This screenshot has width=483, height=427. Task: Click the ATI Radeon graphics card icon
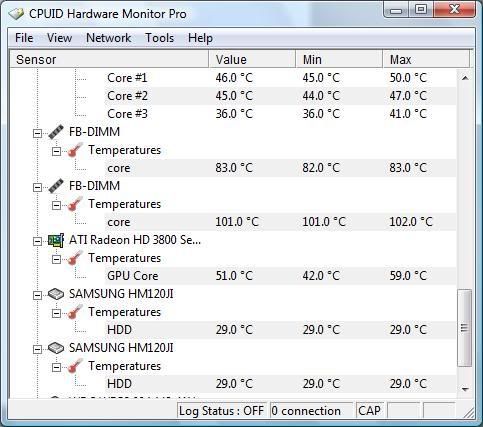(x=56, y=240)
